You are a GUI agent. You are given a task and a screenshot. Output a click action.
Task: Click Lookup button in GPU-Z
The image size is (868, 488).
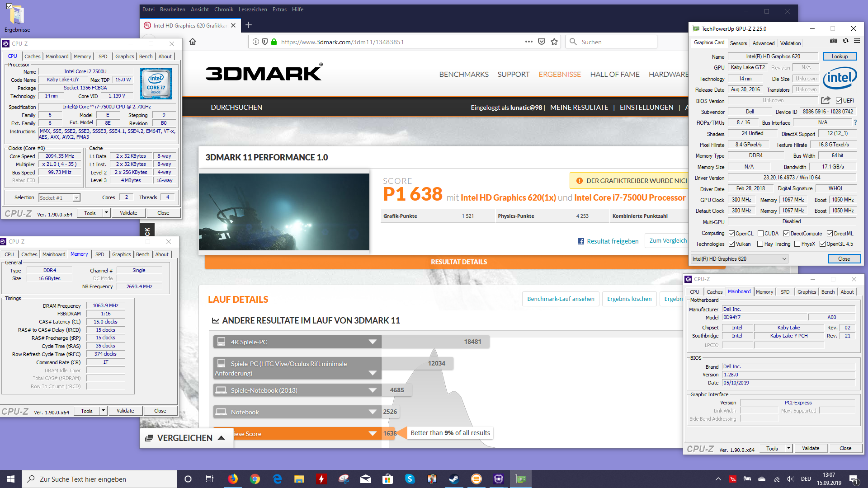coord(840,56)
